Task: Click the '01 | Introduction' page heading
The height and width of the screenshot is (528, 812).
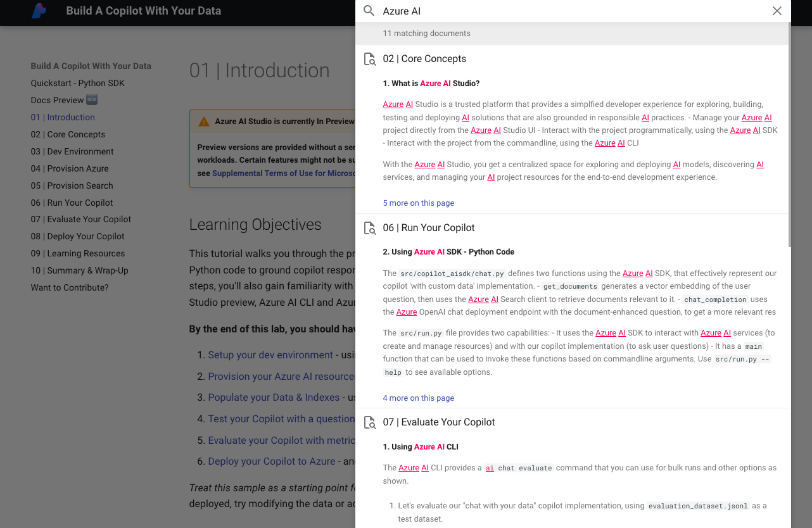Action: click(x=260, y=70)
